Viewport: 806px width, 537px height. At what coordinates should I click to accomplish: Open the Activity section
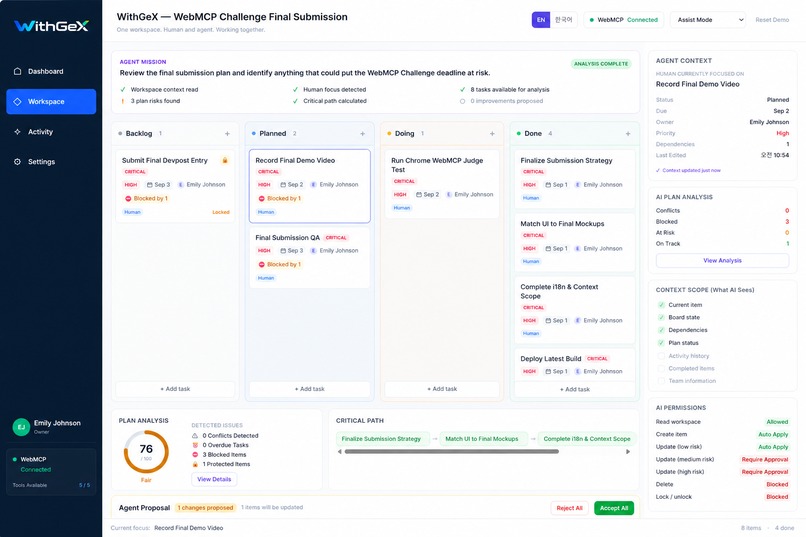[x=51, y=132]
